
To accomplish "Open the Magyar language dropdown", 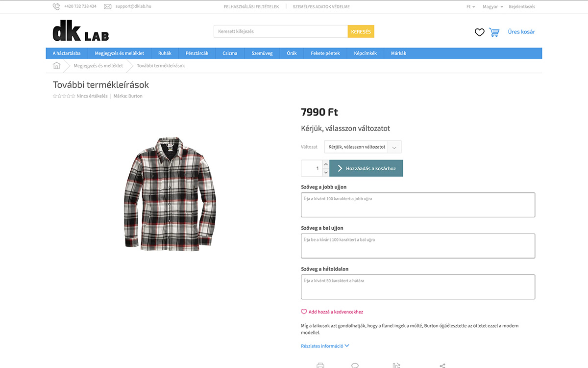I will coord(492,7).
